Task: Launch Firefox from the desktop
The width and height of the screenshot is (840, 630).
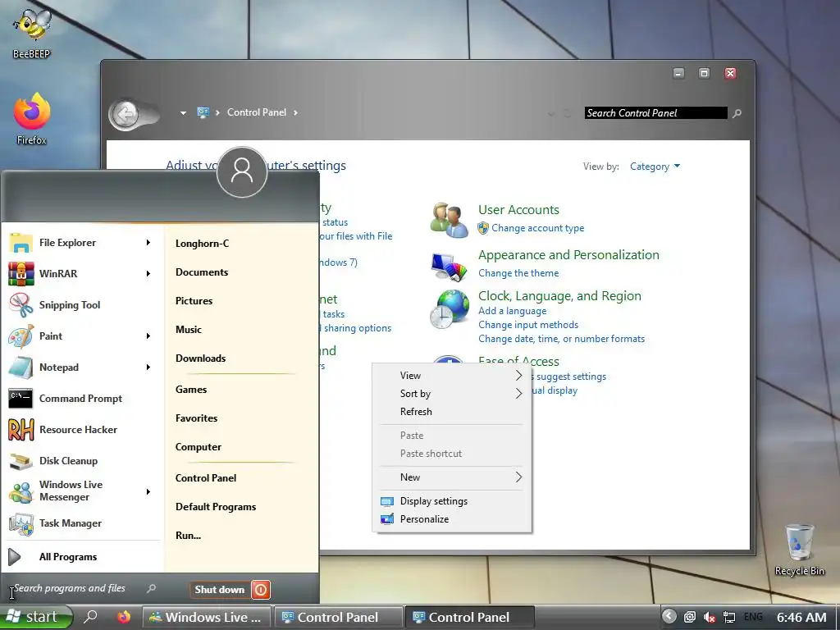Action: coord(32,118)
